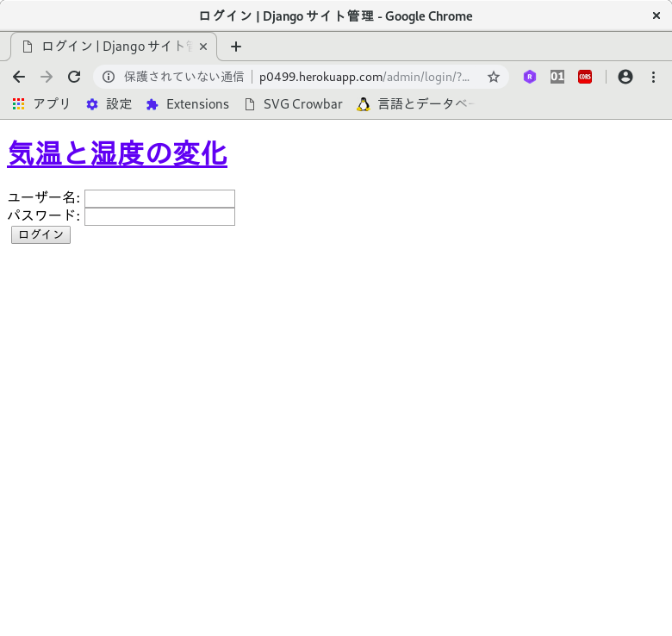Viewport: 672px width, 636px height.
Task: Select the ログイン | Django サイト tab
Action: tap(114, 47)
